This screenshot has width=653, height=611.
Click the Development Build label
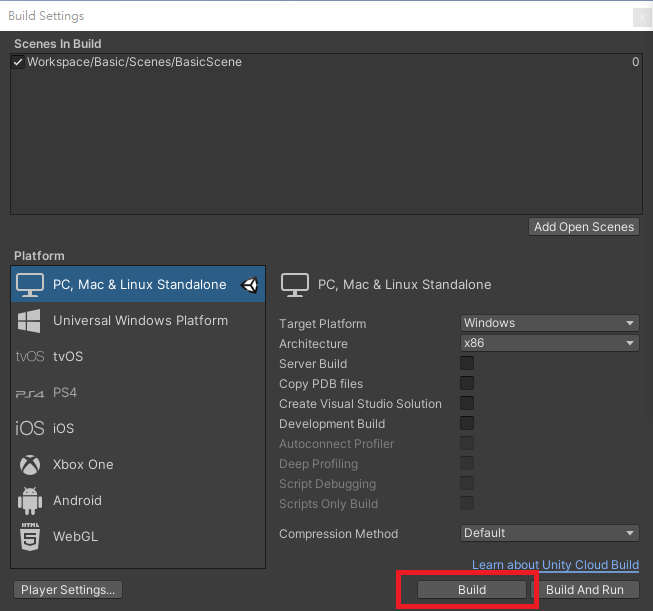tap(332, 424)
